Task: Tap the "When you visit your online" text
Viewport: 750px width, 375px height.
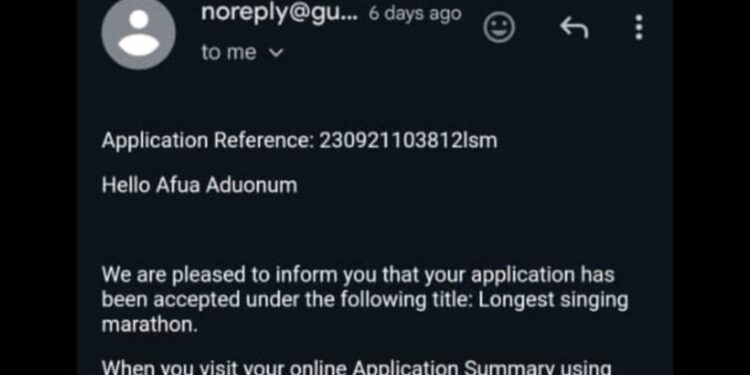Action: point(224,367)
